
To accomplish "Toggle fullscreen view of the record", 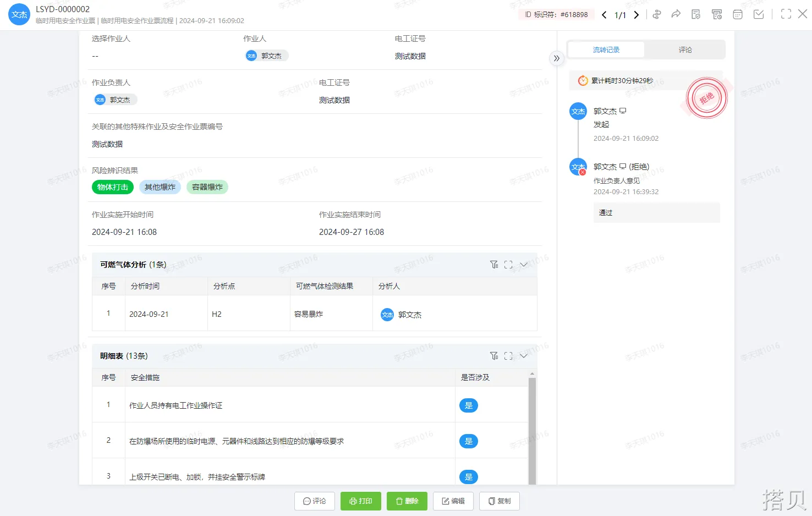I will (x=786, y=14).
